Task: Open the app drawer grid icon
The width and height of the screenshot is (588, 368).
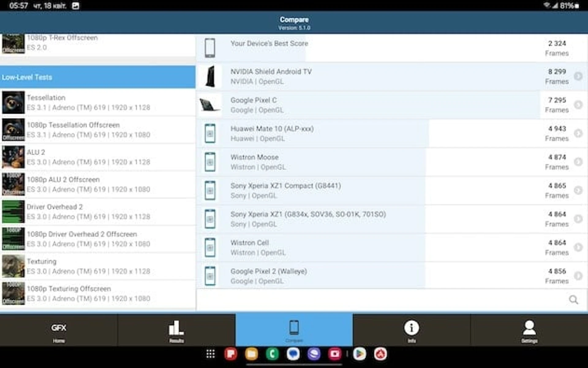Action: [x=210, y=354]
